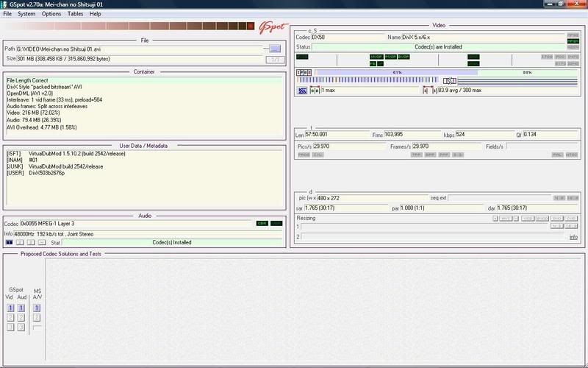This screenshot has width=588, height=368.
Task: Select the [ISFT] VirtualDubMod 1.5.10.2 metadata row
Action: [x=66, y=154]
